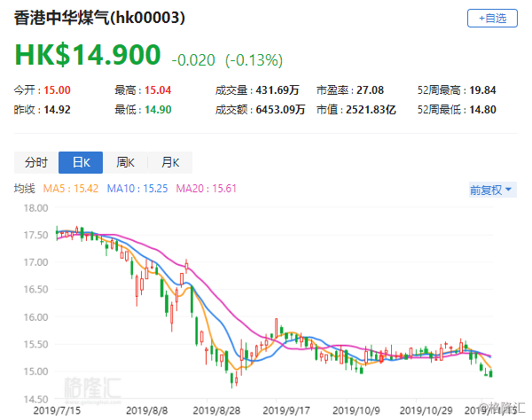Viewport: 532px width, 420px height.
Task: Click previous close value 14.92
Action: pyautogui.click(x=57, y=110)
